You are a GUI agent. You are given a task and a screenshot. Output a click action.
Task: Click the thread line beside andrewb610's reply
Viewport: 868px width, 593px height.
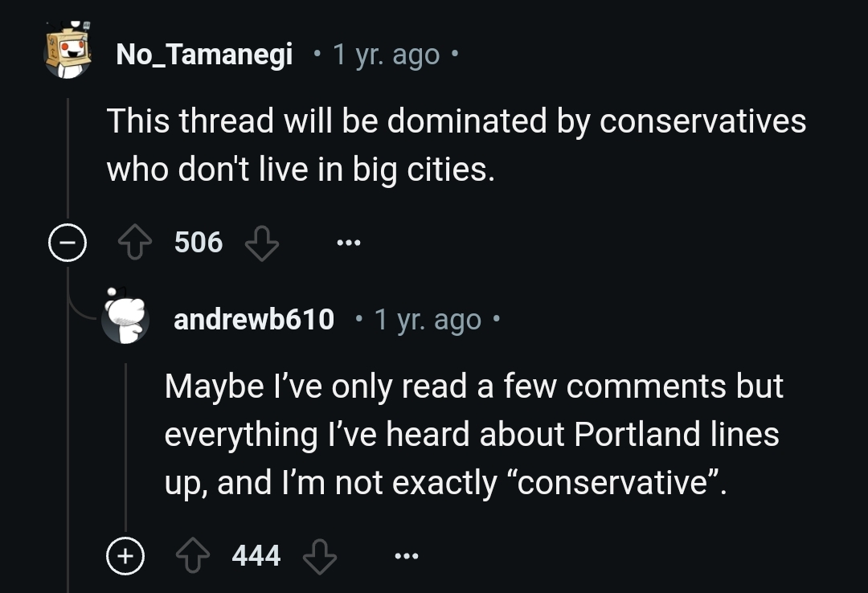125,448
